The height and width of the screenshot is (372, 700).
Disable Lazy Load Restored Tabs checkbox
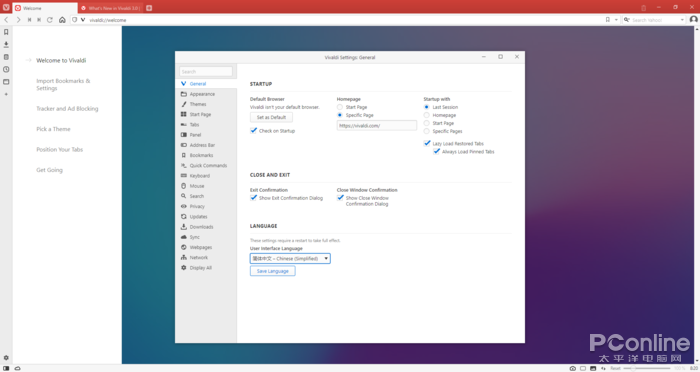pos(427,143)
